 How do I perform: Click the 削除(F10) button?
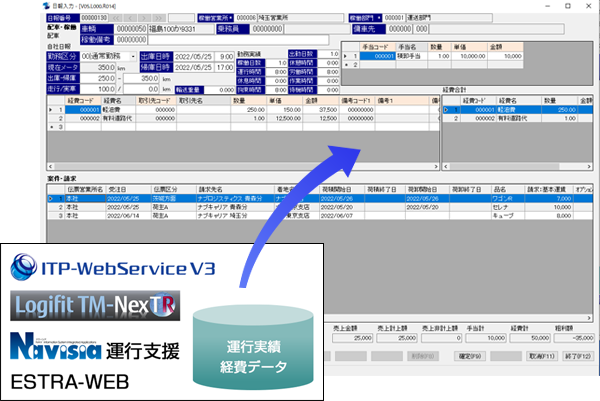click(423, 356)
